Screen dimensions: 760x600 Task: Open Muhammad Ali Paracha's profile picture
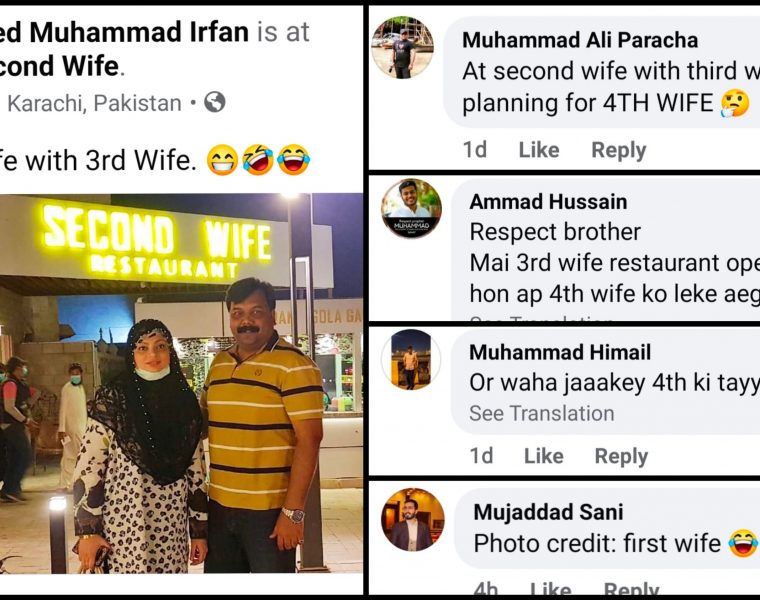402,47
